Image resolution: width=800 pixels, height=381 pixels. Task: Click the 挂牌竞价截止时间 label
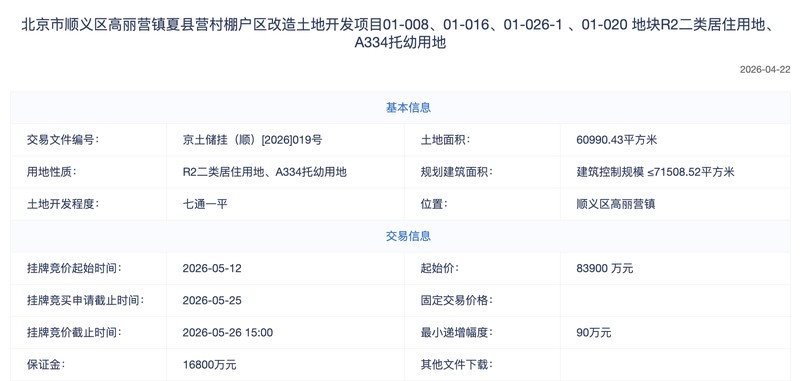(x=74, y=333)
